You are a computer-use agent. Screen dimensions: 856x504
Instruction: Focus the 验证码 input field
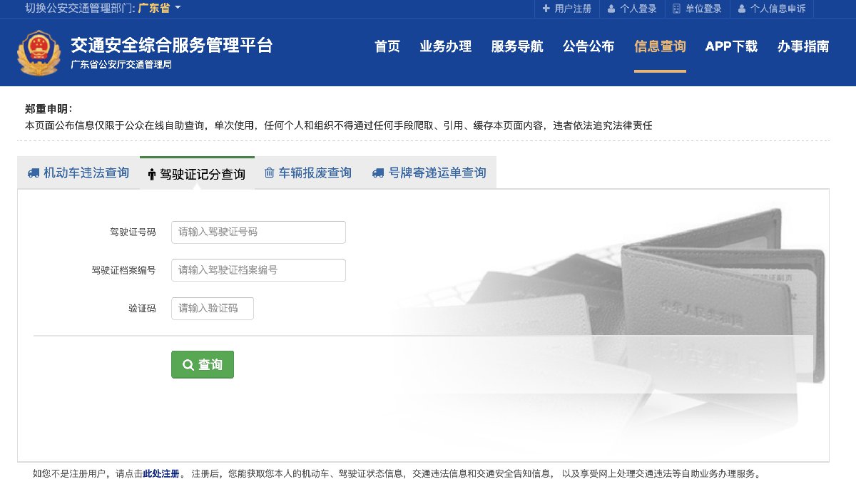click(x=213, y=309)
